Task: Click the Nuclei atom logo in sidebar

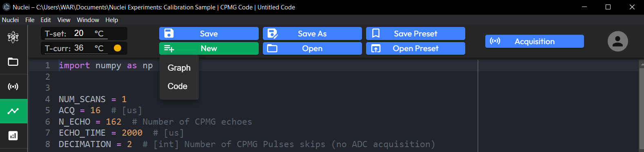Action: pyautogui.click(x=13, y=37)
